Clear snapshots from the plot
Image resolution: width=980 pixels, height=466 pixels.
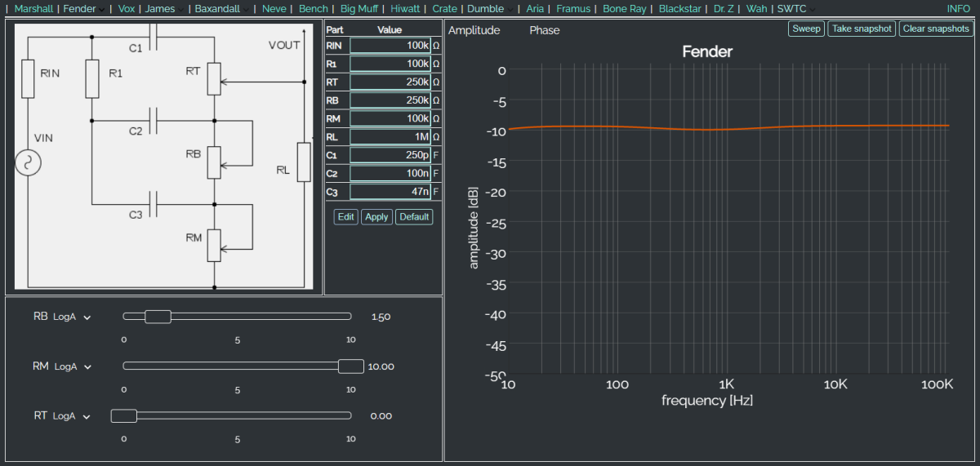pos(936,29)
